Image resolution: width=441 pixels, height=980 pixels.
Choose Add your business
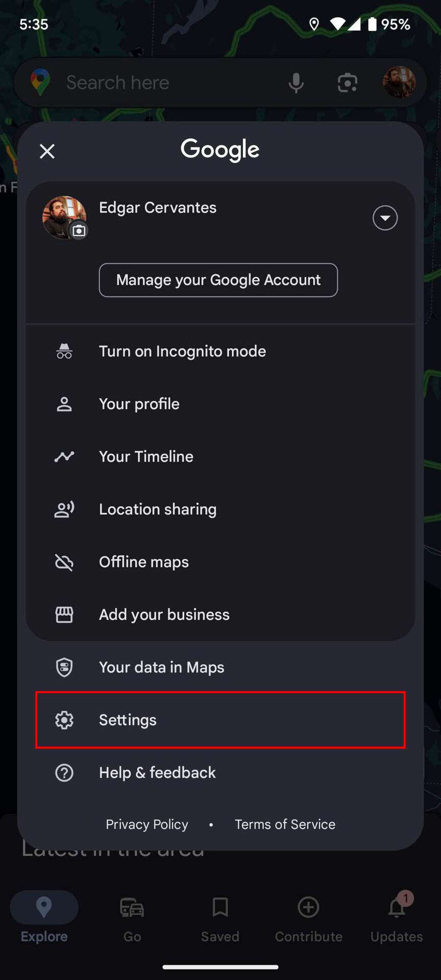(164, 615)
